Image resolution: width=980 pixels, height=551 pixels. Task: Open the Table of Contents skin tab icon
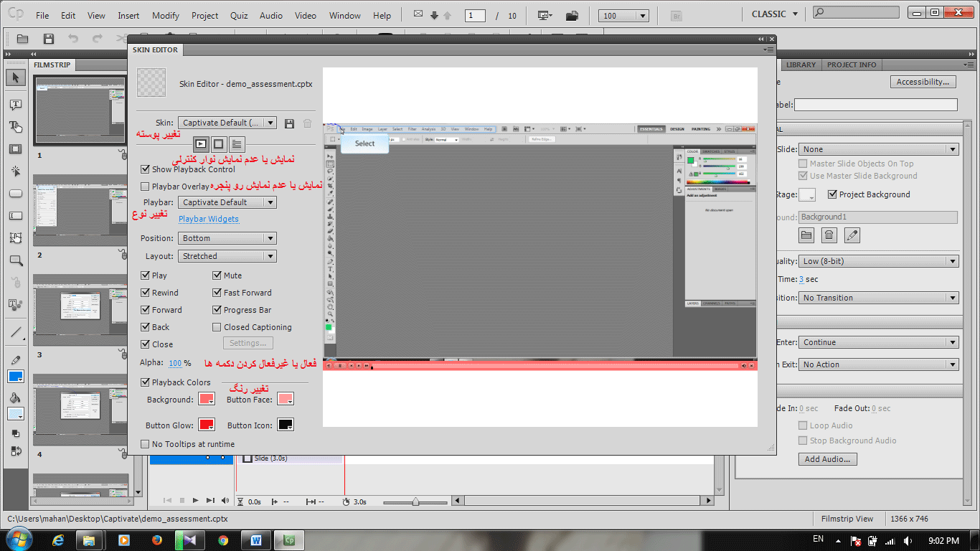point(237,144)
